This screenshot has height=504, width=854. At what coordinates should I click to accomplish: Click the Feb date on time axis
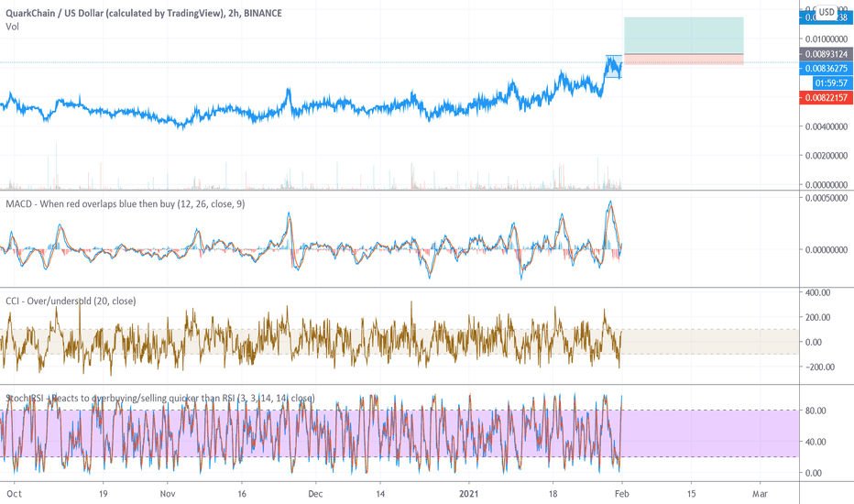621,494
